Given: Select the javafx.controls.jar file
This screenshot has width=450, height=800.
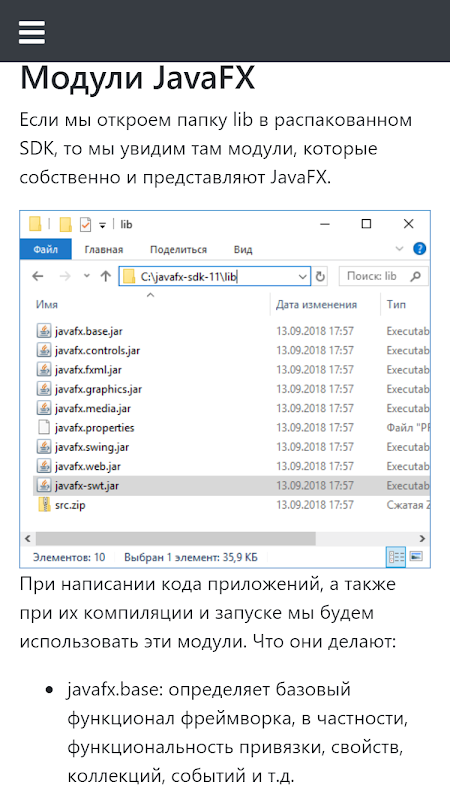Looking at the screenshot, I should click(x=97, y=350).
